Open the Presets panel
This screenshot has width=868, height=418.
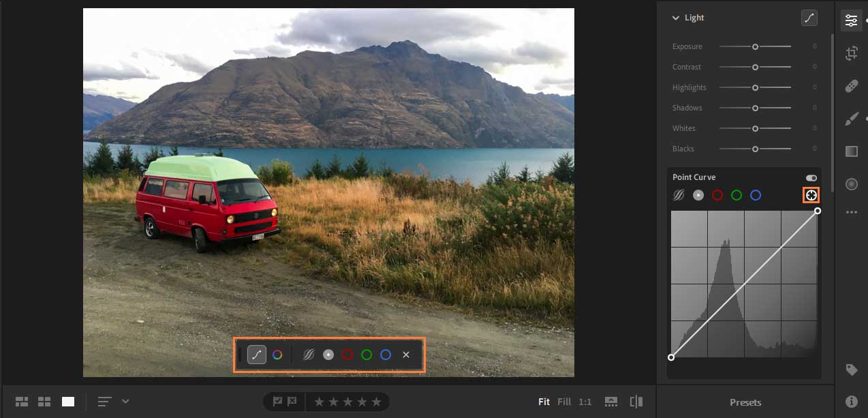click(x=745, y=402)
